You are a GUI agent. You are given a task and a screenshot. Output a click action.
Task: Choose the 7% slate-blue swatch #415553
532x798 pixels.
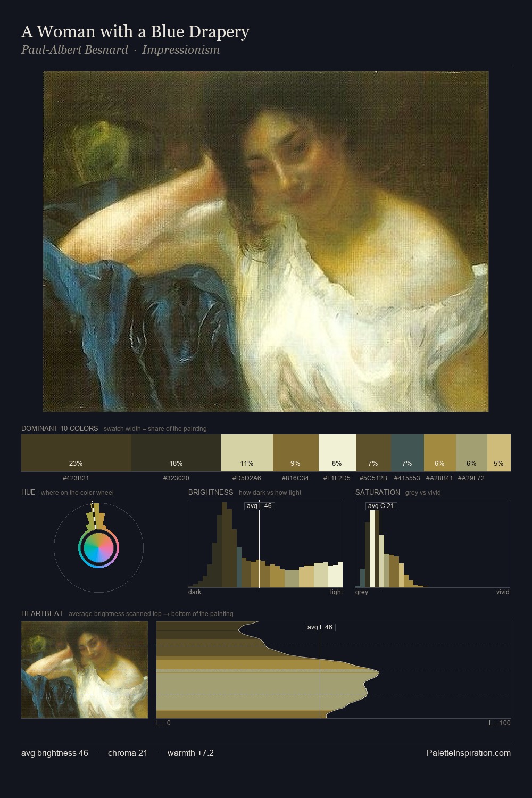408,453
